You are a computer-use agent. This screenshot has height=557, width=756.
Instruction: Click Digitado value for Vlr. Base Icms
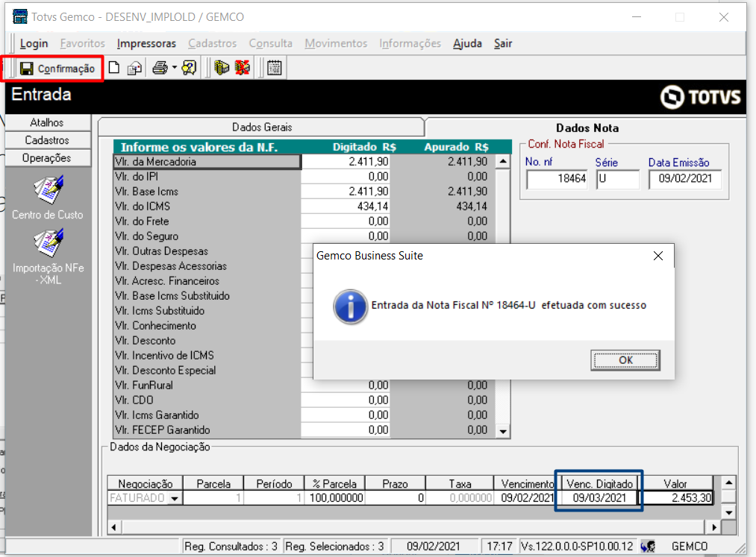346,192
